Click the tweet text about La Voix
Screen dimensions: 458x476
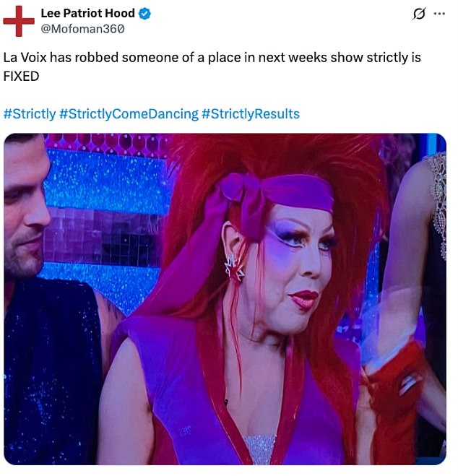click(212, 66)
